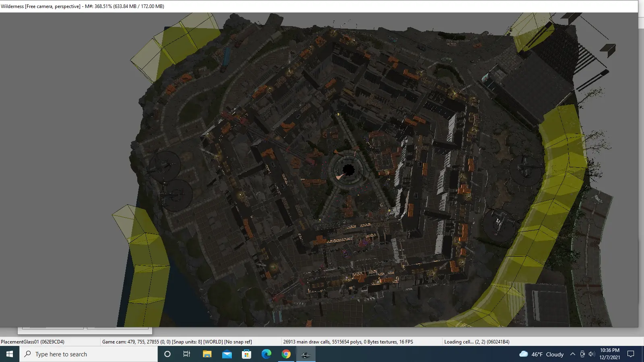This screenshot has width=644, height=362.
Task: Launch File Explorer from the taskbar
Action: pos(207,354)
